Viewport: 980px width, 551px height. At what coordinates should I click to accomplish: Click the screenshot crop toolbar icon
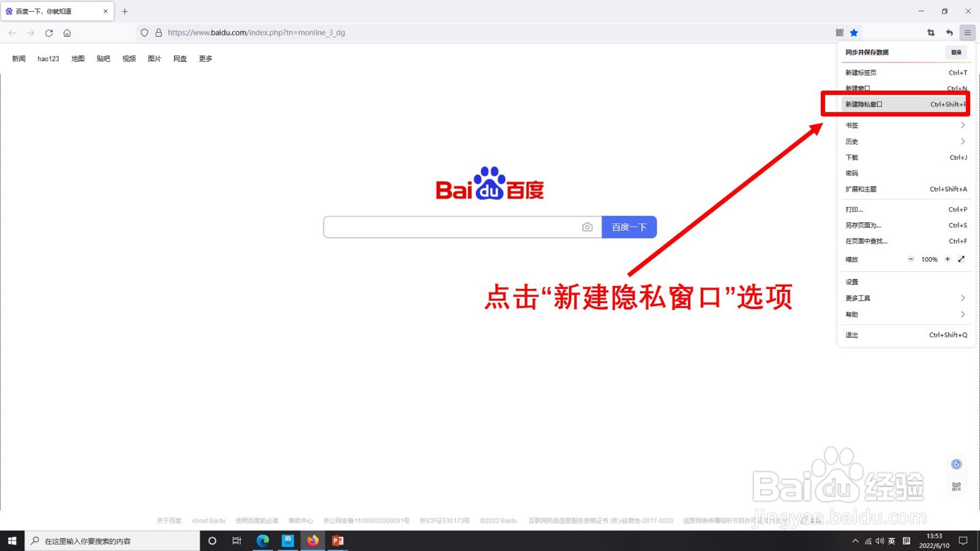(931, 33)
